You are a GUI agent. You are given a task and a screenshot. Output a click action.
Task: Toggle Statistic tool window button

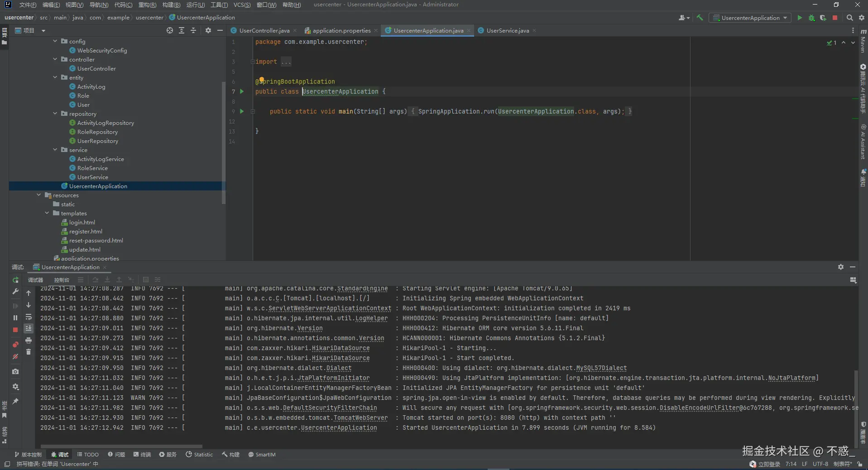(x=199, y=455)
